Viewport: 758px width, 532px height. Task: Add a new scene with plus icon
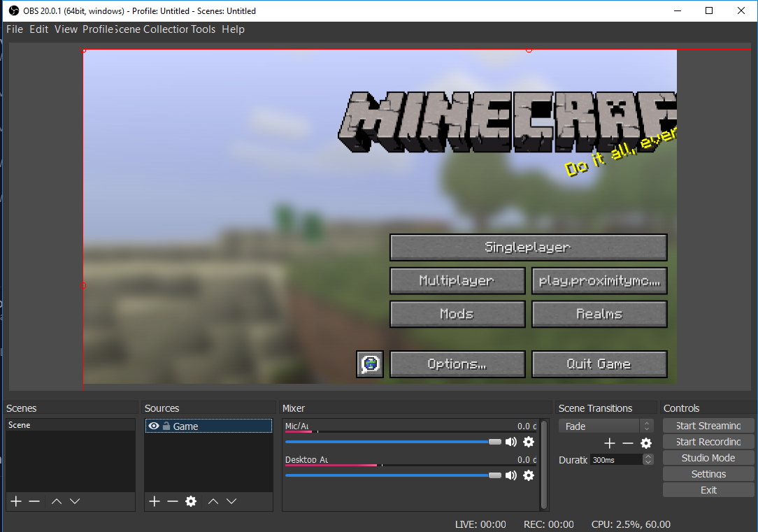click(16, 501)
